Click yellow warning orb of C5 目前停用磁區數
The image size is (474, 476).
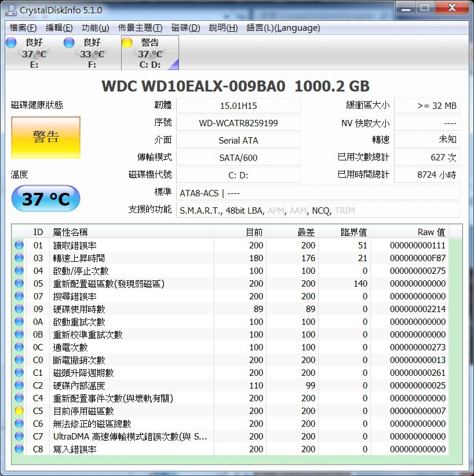coord(19,411)
